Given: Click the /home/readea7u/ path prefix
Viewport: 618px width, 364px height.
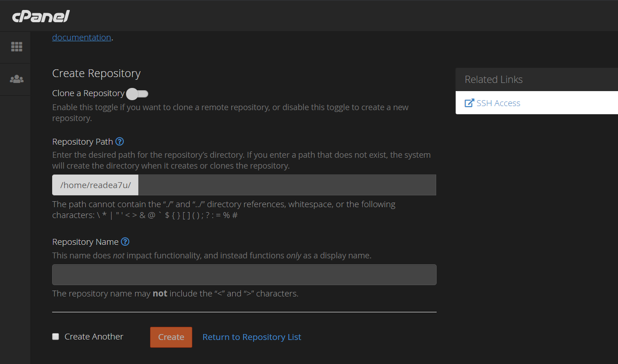Looking at the screenshot, I should point(95,185).
